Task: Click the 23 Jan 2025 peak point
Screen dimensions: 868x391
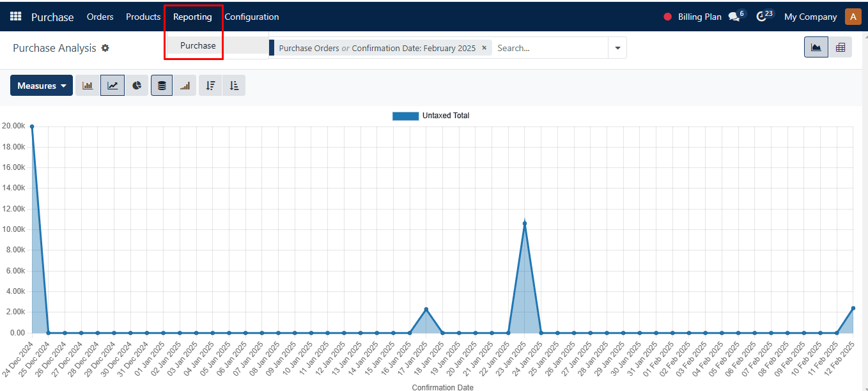Action: pos(524,224)
